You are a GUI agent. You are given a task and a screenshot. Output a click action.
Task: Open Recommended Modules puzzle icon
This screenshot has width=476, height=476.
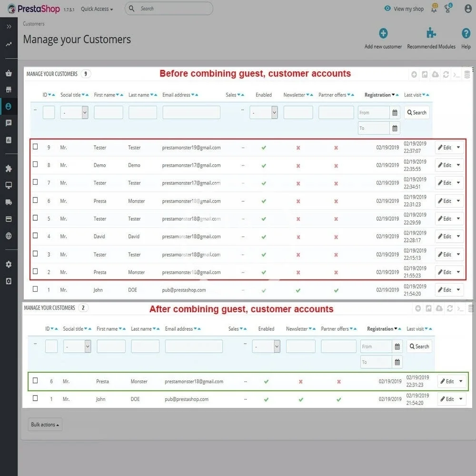coord(431,33)
